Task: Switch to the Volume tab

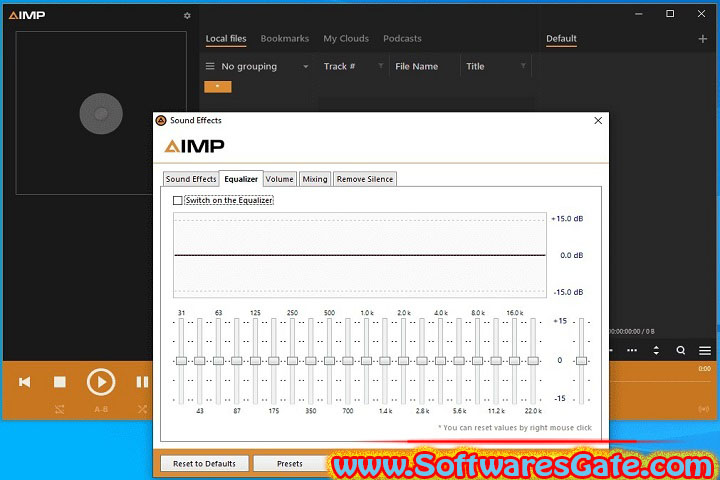Action: point(279,179)
